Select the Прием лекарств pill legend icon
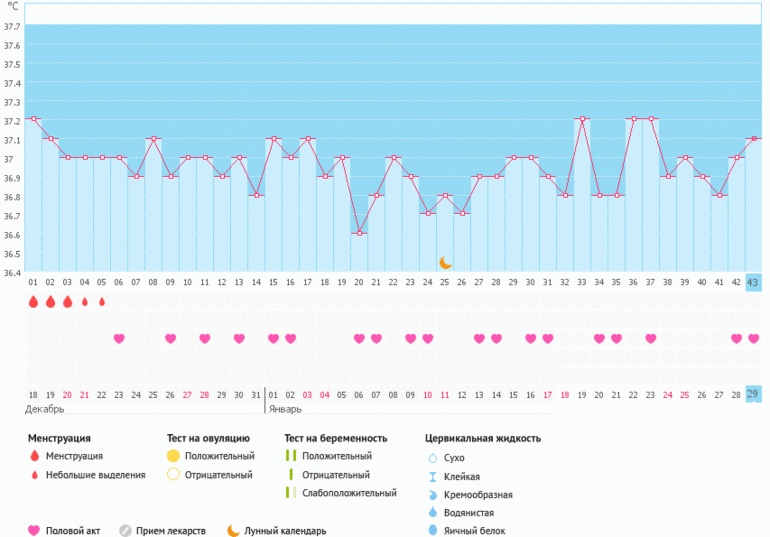 [x=126, y=531]
